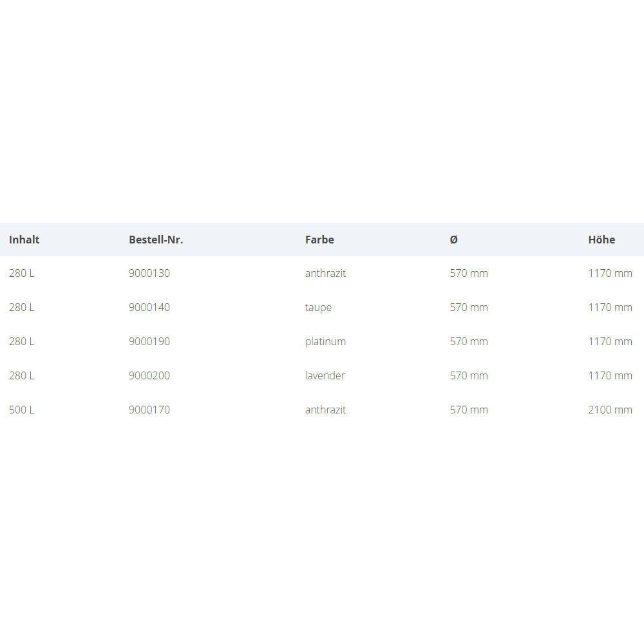The height and width of the screenshot is (644, 644).
Task: Click anthrazit in the 9000130 row
Action: pyautogui.click(x=325, y=273)
